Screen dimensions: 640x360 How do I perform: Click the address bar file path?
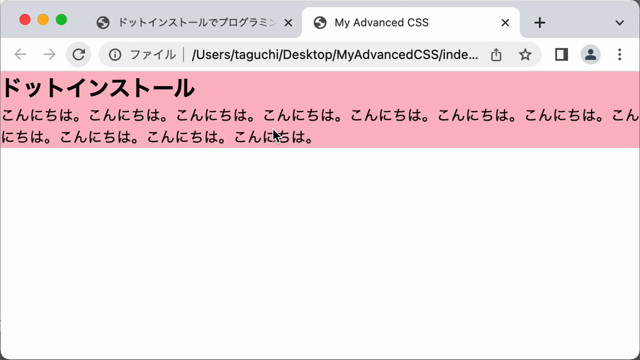[335, 55]
